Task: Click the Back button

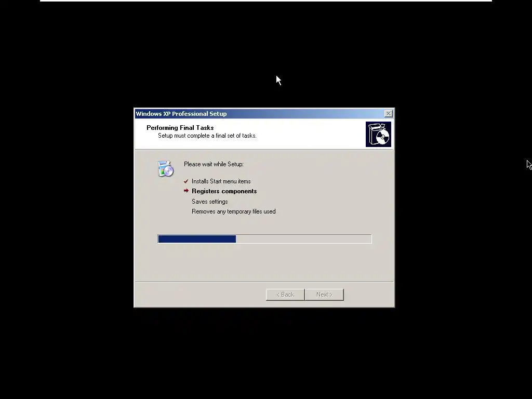Action: point(285,295)
